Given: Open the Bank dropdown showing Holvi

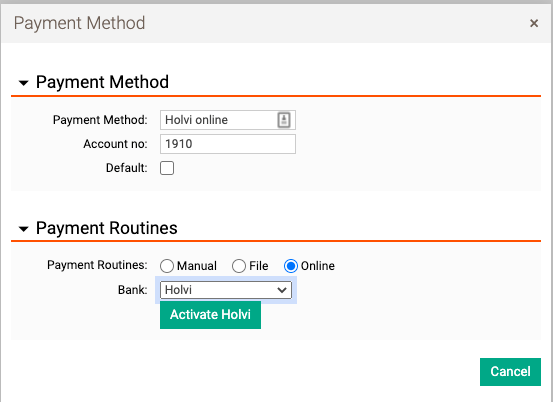Looking at the screenshot, I should 226,290.
